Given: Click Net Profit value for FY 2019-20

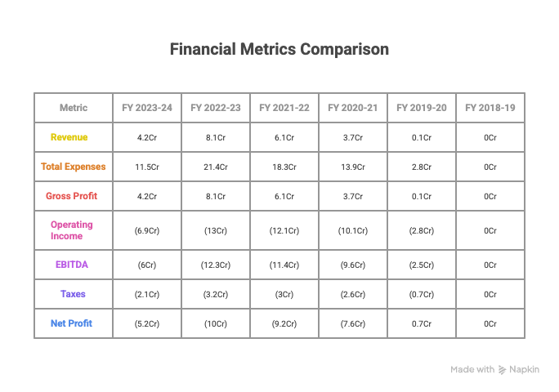Looking at the screenshot, I should (x=422, y=323).
